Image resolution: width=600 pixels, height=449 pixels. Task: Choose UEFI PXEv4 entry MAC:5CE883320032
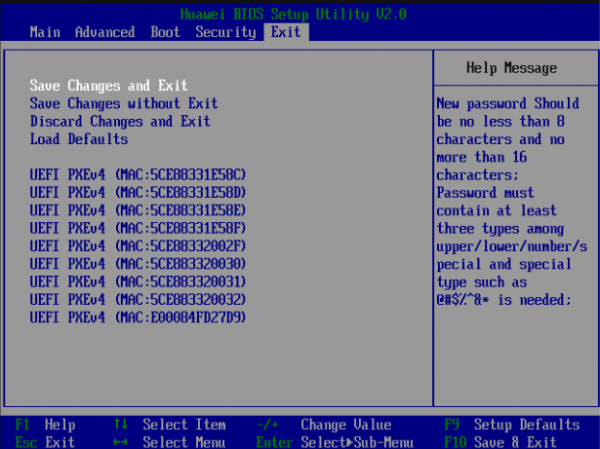(138, 300)
